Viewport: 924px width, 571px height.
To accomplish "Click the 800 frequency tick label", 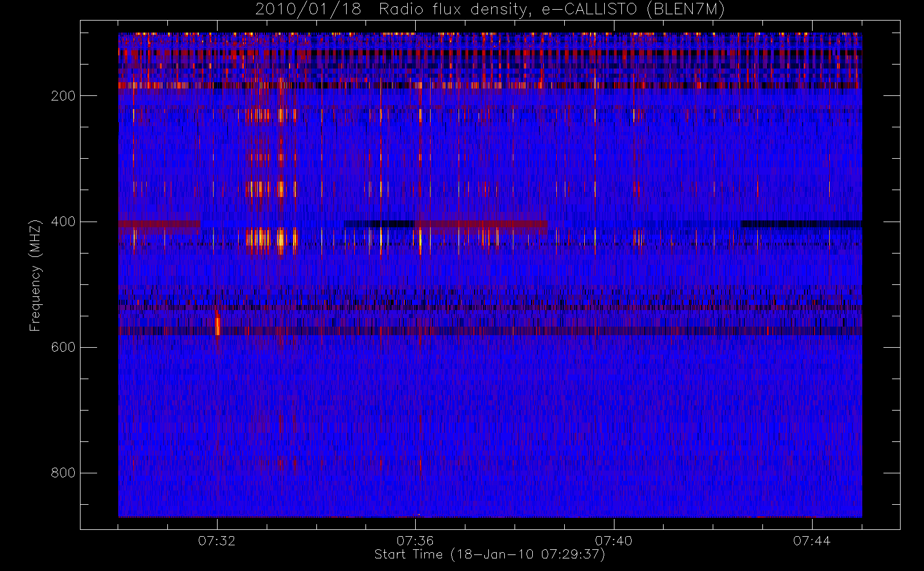I will (x=63, y=473).
